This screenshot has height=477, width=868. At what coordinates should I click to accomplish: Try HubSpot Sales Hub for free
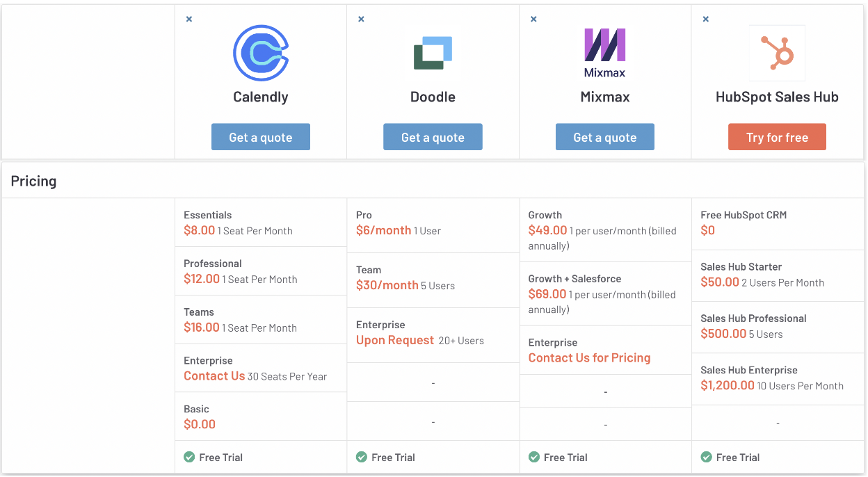click(x=777, y=137)
